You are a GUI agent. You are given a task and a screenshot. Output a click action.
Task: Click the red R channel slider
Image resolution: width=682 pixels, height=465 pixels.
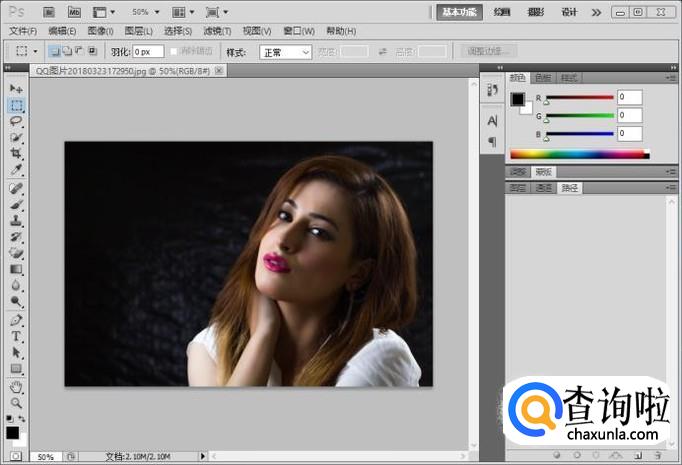coord(579,97)
